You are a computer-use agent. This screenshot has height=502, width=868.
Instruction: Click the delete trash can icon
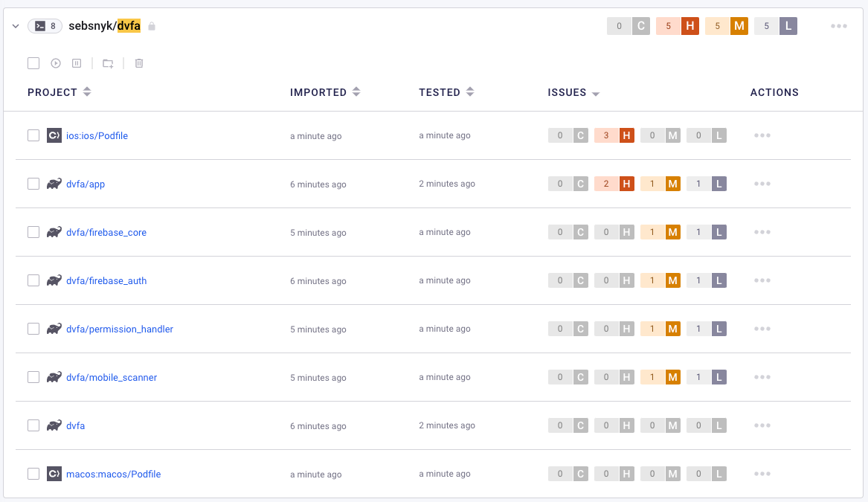coord(139,63)
